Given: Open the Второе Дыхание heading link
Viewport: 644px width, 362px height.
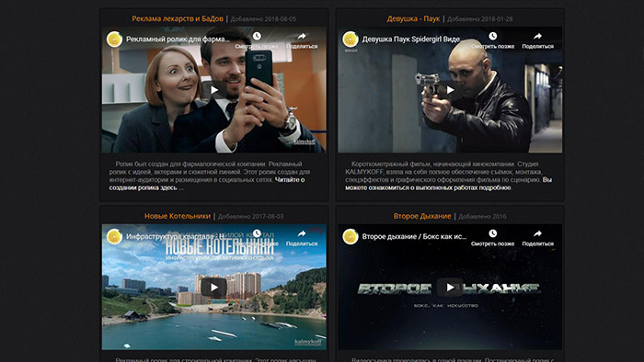Looking at the screenshot, I should (x=422, y=216).
